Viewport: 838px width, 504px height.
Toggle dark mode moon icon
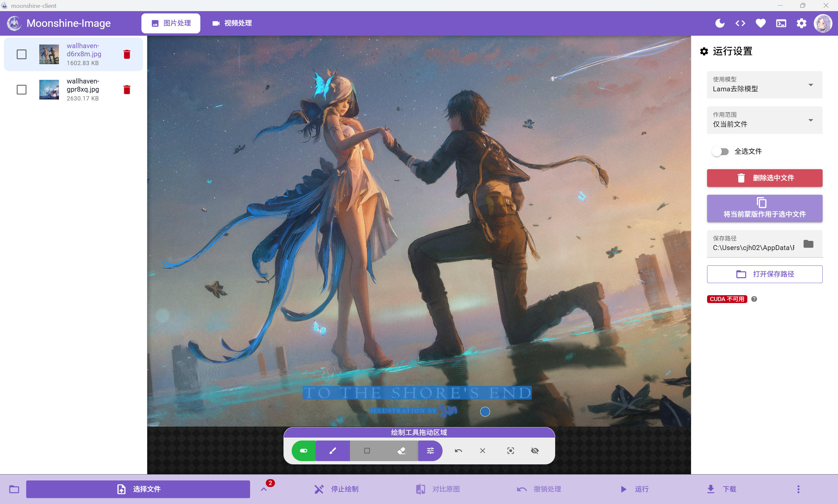[720, 23]
